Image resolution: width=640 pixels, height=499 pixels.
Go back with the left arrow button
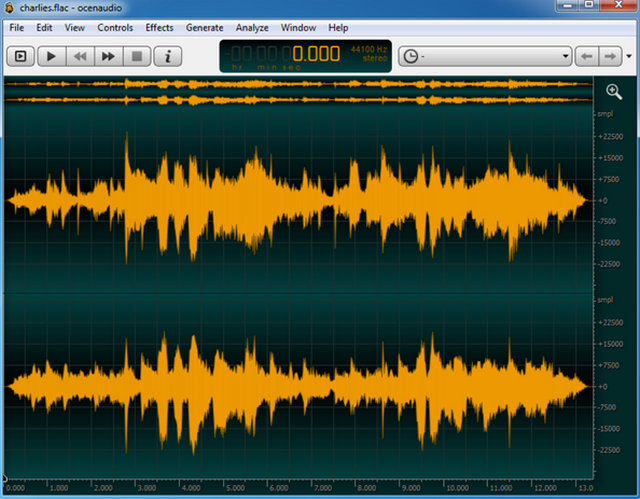[587, 56]
